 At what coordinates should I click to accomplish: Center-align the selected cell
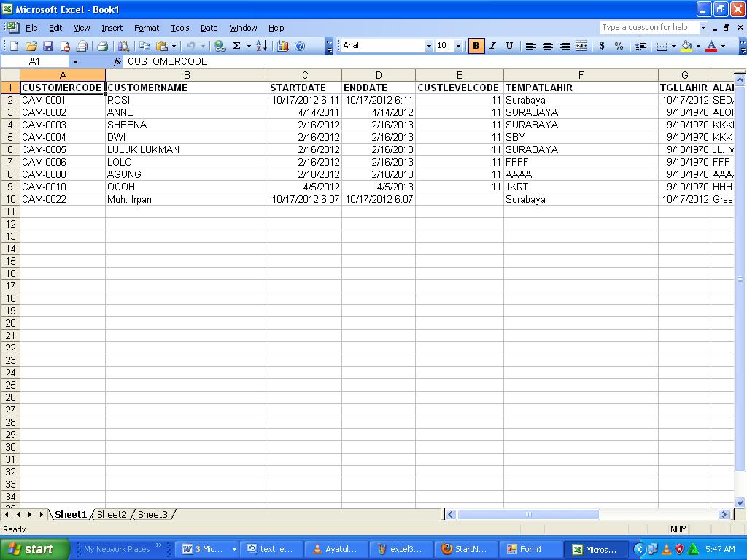[x=546, y=45]
